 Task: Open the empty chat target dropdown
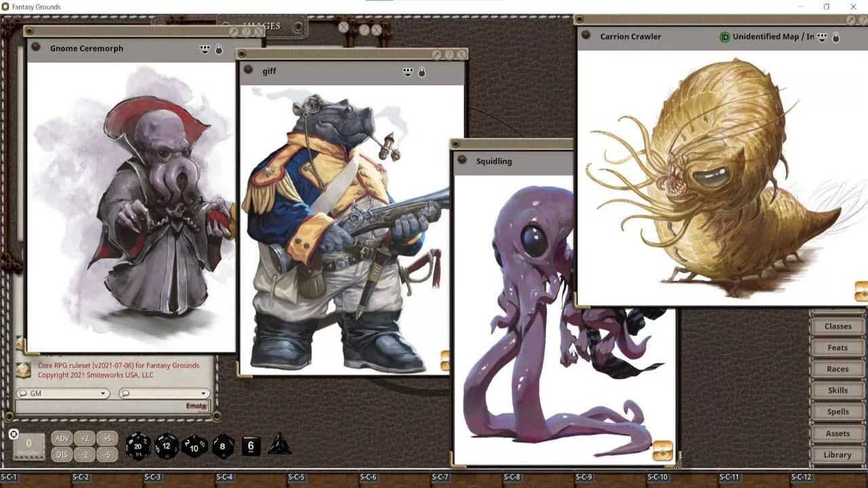click(163, 393)
